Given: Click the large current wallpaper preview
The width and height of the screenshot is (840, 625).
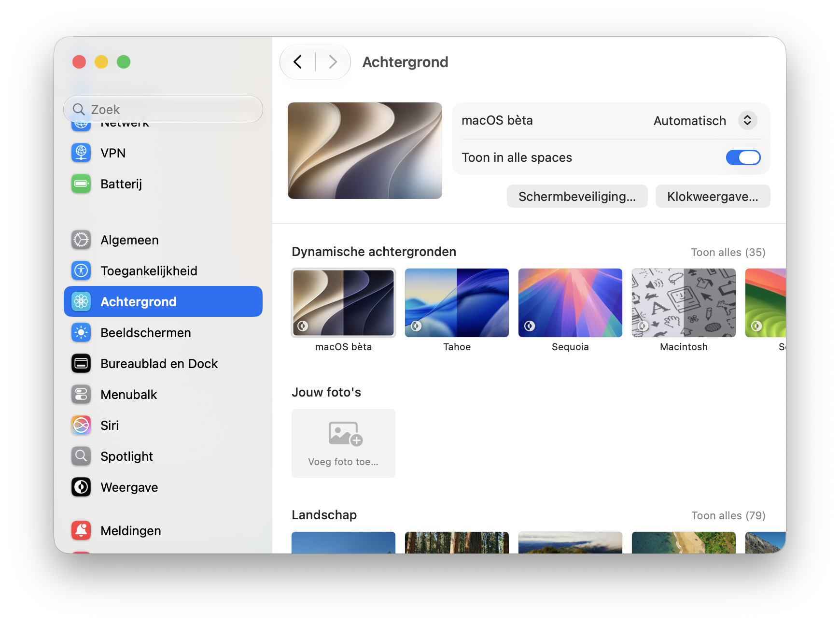Looking at the screenshot, I should 365,151.
